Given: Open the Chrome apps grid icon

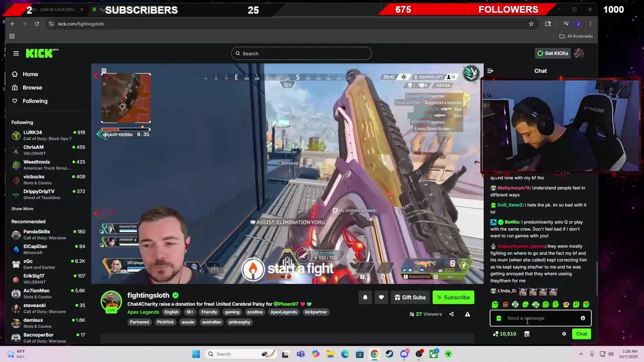Looking at the screenshot, I should pyautogui.click(x=12, y=36).
